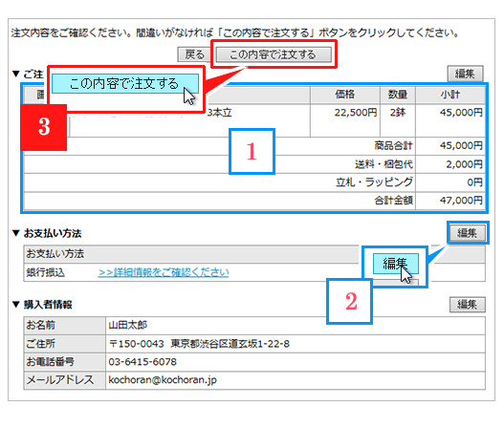504x427 pixels.
Task: Open the 詳細情報をご確認ください link
Action: (164, 272)
